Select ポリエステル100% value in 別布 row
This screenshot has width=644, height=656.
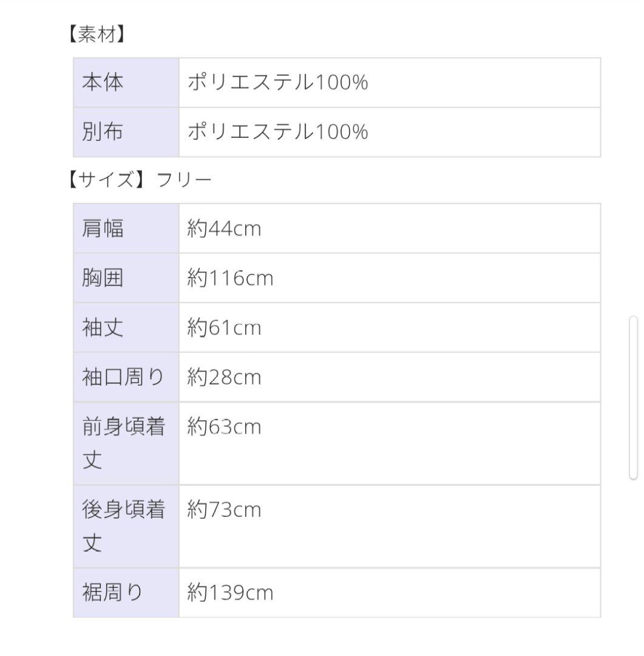click(278, 132)
